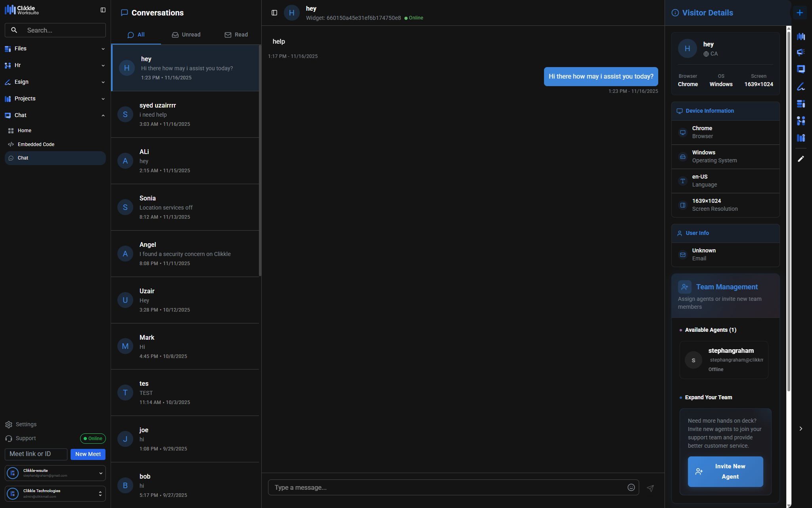Image resolution: width=812 pixels, height=508 pixels.
Task: Toggle conversations panel from chat header
Action: point(274,13)
